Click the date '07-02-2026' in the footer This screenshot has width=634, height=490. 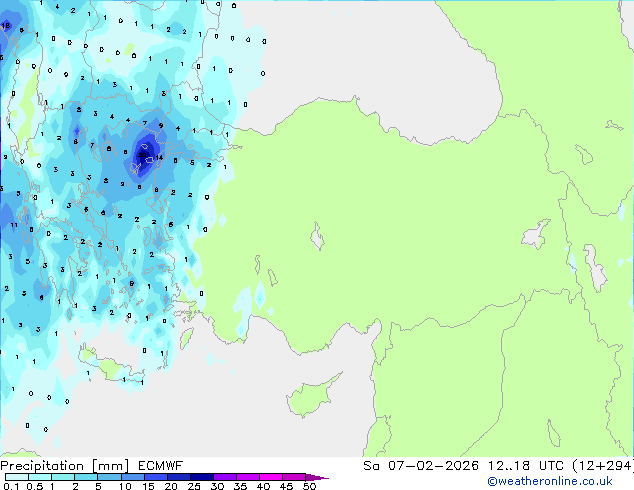tap(433, 466)
